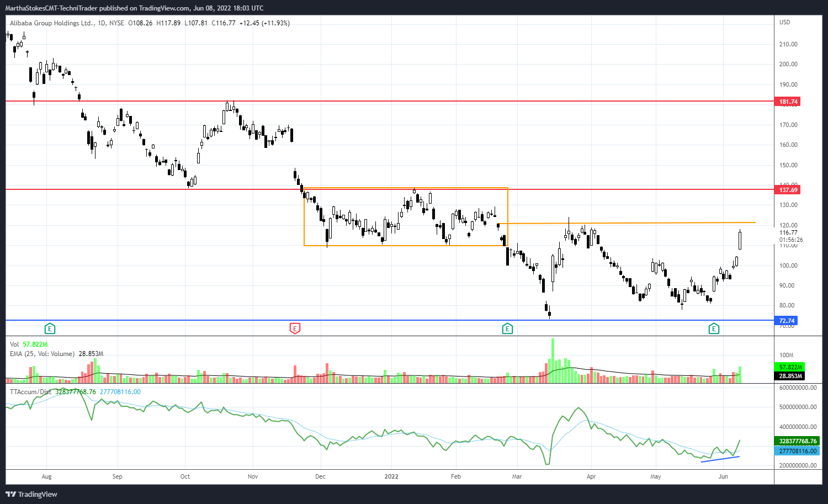Click the 210.00 price axis label
828x504 pixels.
pos(788,44)
